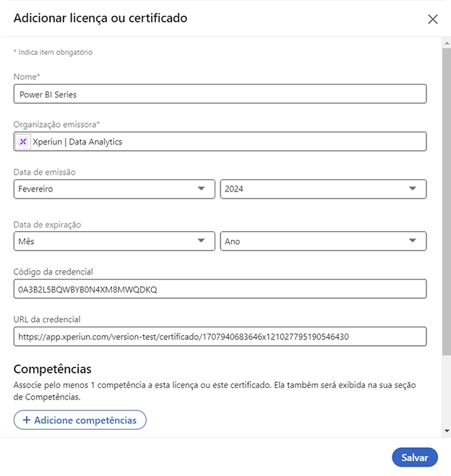Click the Código da credencial field
This screenshot has height=476, width=451.
pyautogui.click(x=220, y=289)
